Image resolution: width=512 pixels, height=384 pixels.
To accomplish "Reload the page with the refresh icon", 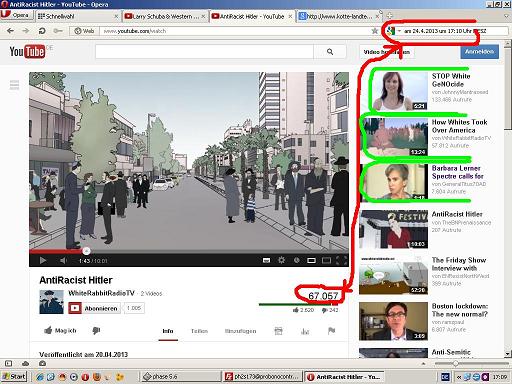I will 42,31.
